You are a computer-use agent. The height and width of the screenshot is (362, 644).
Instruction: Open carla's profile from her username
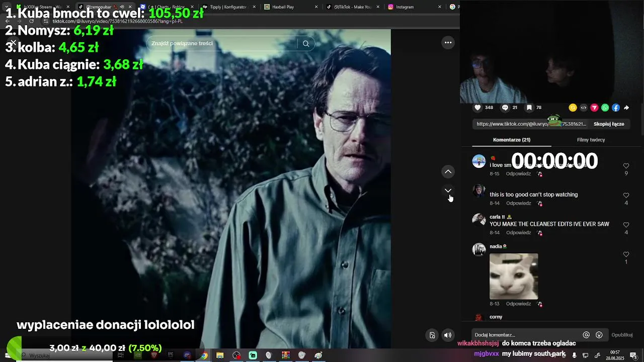[x=497, y=217]
